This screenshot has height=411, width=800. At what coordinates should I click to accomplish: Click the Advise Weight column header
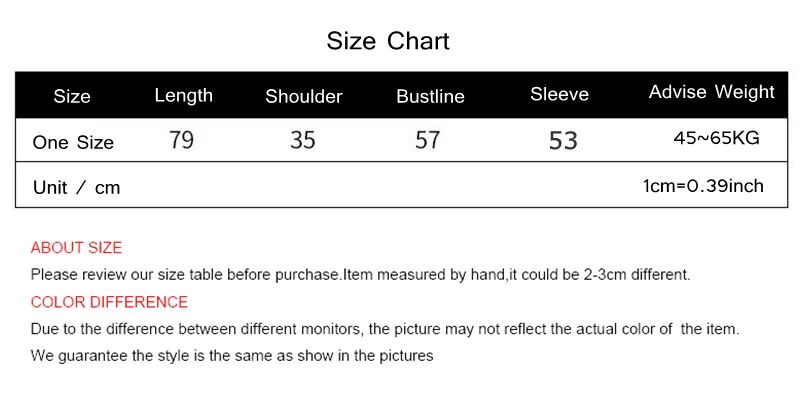click(712, 92)
